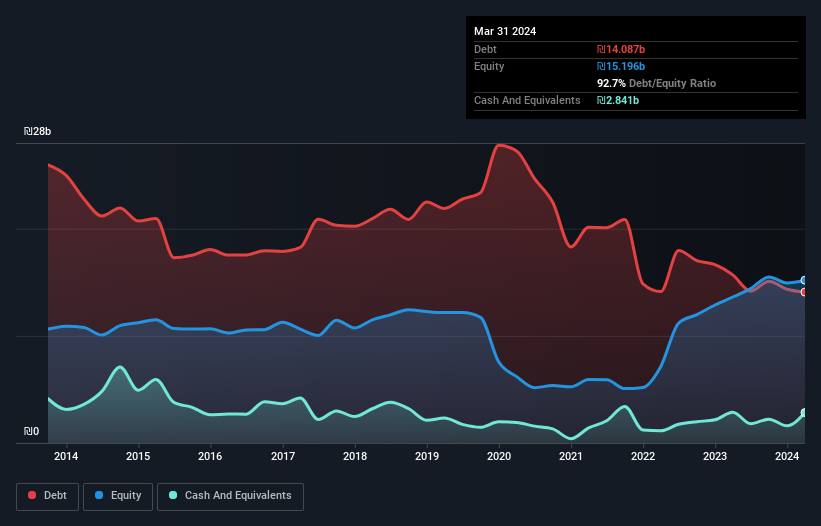
Task: Toggle the Debt legend button
Action: click(47, 496)
